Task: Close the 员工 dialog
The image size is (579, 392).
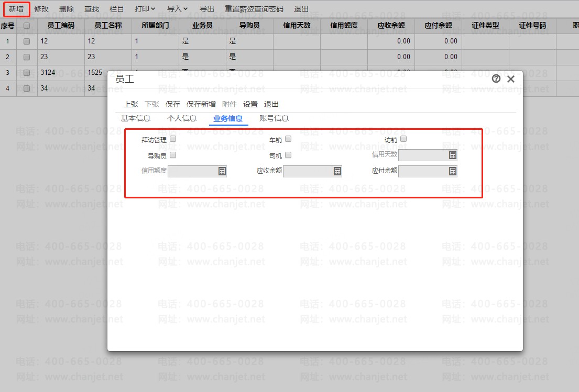Action: 511,79
